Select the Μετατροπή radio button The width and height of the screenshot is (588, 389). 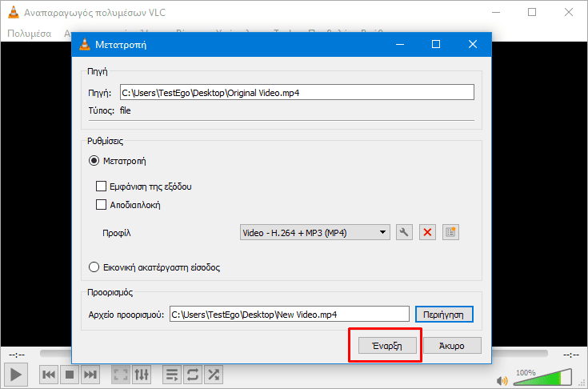(94, 161)
